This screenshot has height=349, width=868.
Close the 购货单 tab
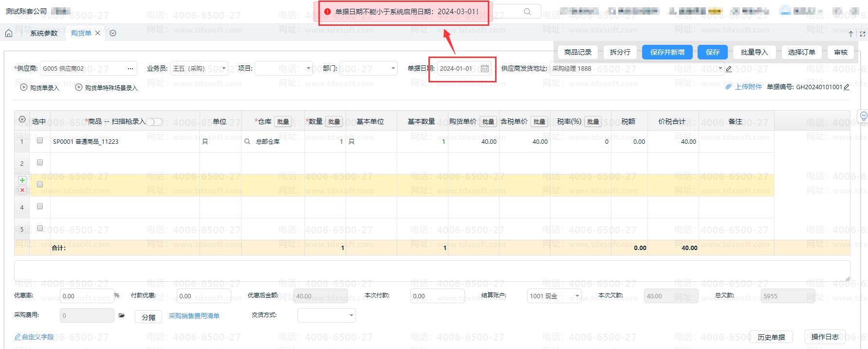point(98,33)
